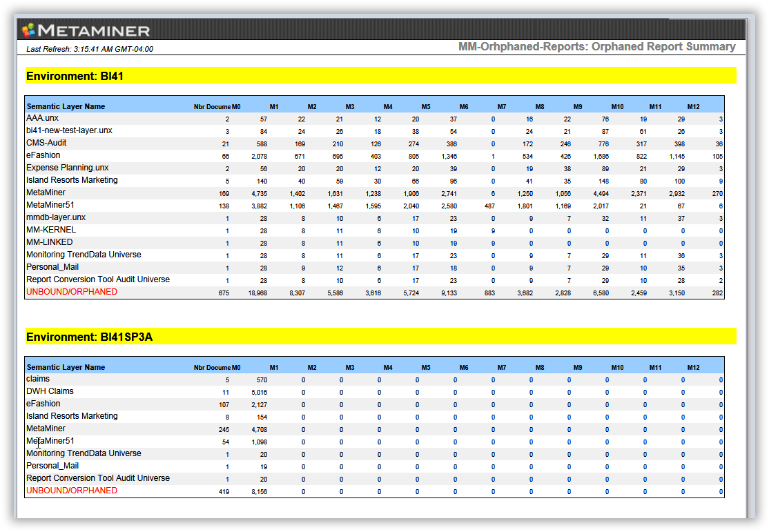This screenshot has height=532, width=769.
Task: Select the AAA.unx row name
Action: [42, 118]
